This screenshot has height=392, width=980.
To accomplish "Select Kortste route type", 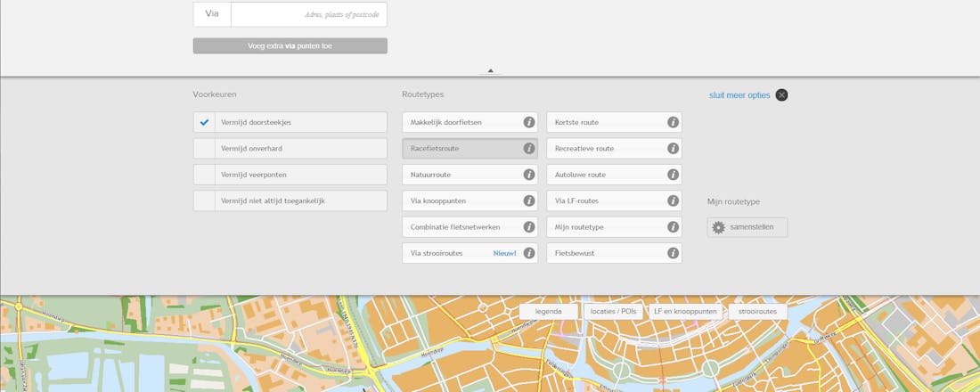I will point(614,123).
